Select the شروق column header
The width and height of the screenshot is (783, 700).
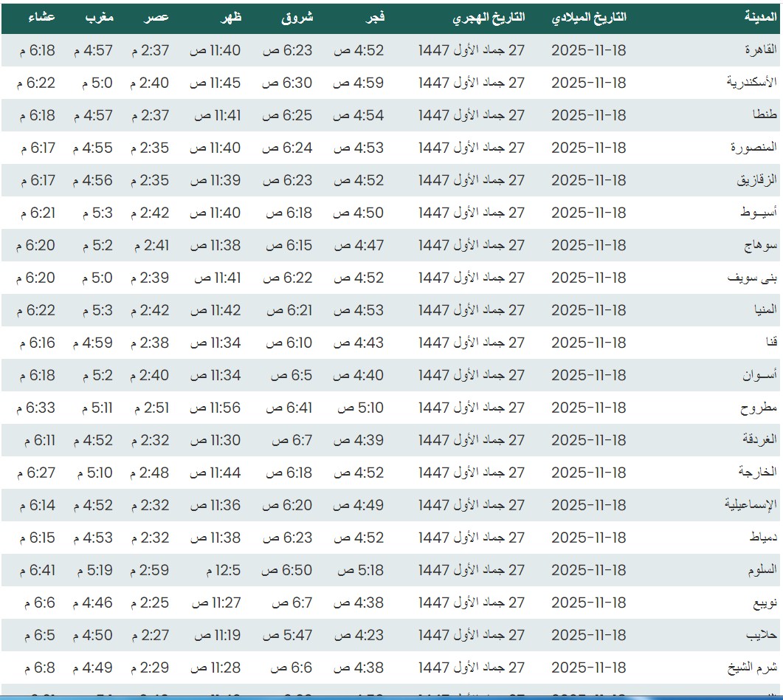pyautogui.click(x=297, y=17)
